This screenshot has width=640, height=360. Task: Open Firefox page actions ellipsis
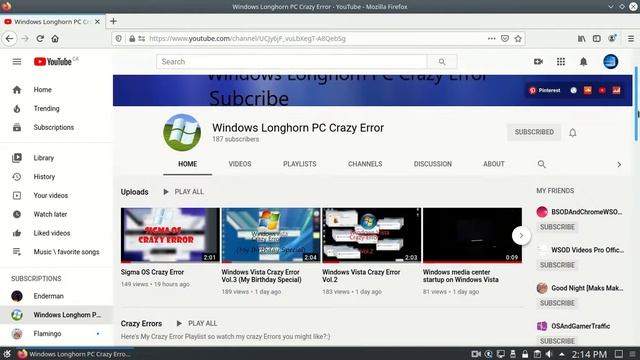tap(491, 39)
